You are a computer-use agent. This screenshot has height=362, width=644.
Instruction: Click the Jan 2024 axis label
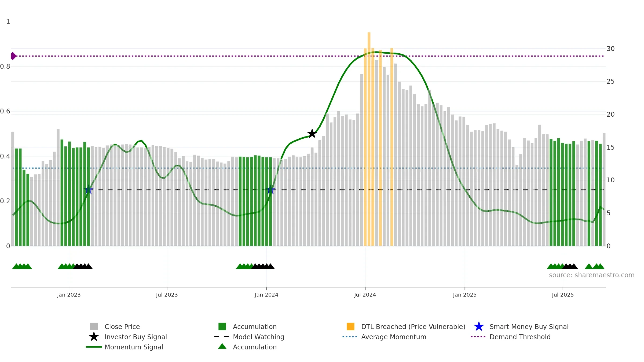266,295
